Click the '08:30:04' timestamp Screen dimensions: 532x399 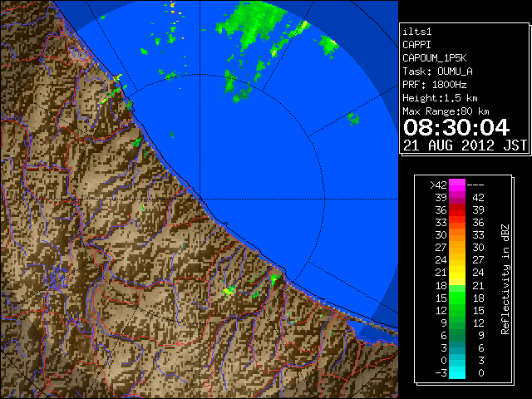[x=456, y=127]
